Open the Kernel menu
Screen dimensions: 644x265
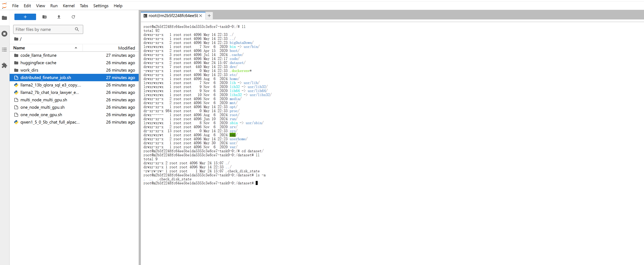(x=69, y=5)
